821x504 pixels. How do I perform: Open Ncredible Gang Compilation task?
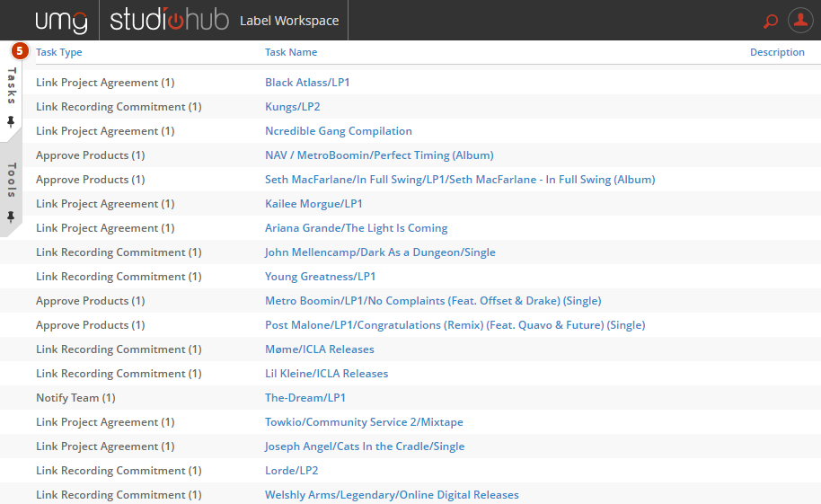tap(338, 131)
